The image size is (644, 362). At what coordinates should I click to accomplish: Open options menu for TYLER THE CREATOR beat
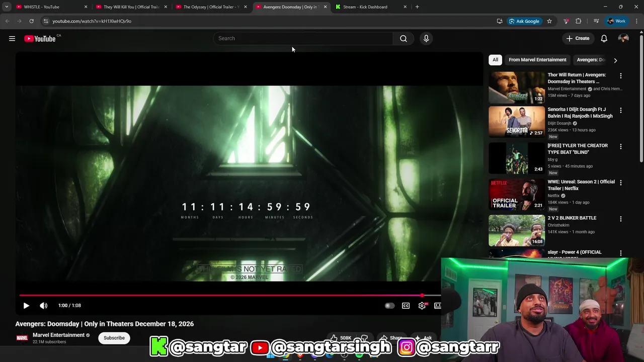[620, 146]
